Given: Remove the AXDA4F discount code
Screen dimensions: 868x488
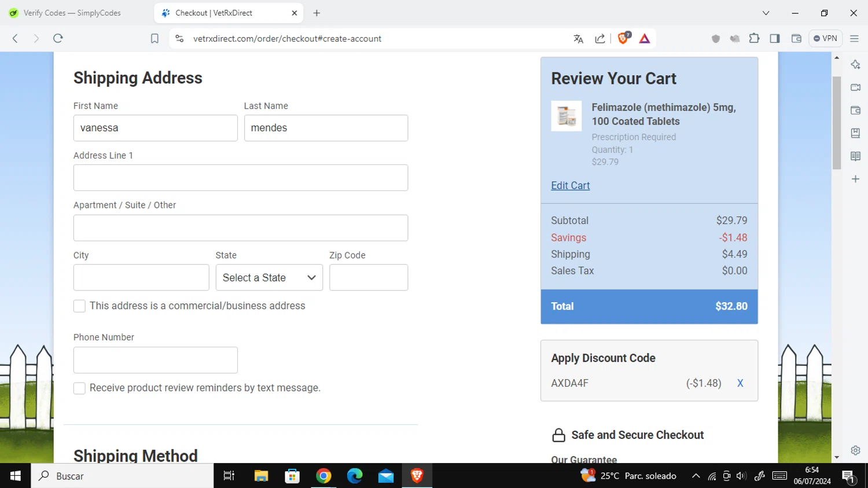Looking at the screenshot, I should pos(740,383).
